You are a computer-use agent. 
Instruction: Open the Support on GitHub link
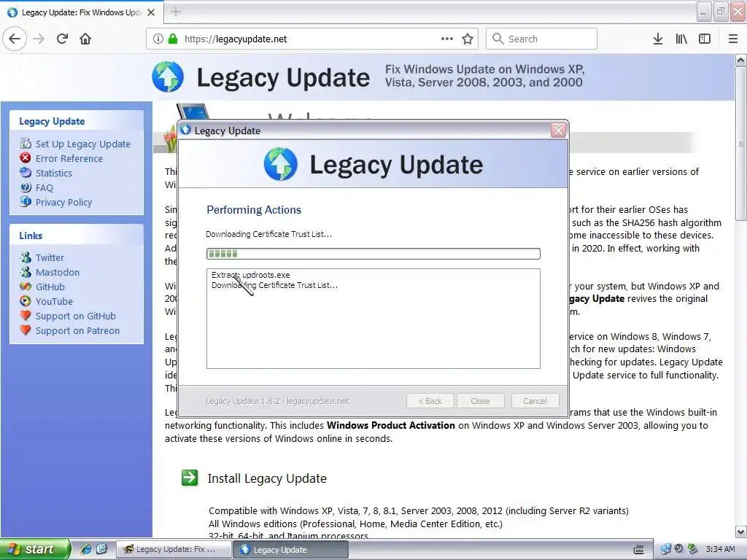pos(76,316)
